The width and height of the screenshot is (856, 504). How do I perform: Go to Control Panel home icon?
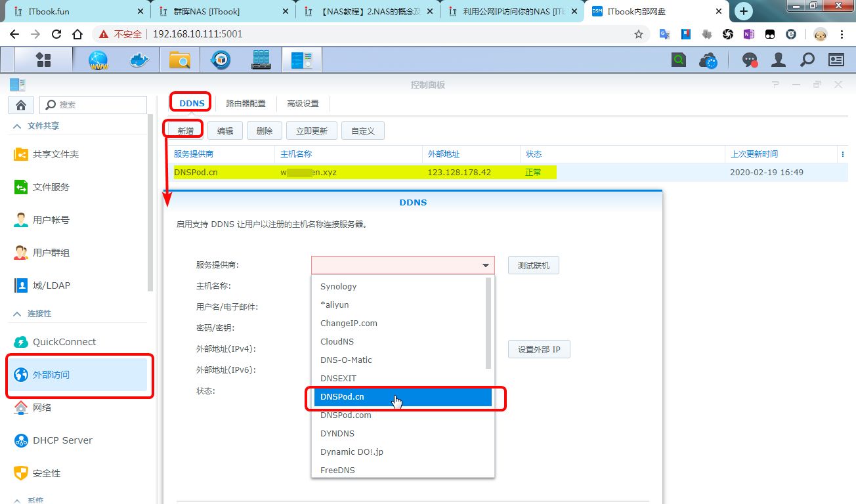click(21, 105)
